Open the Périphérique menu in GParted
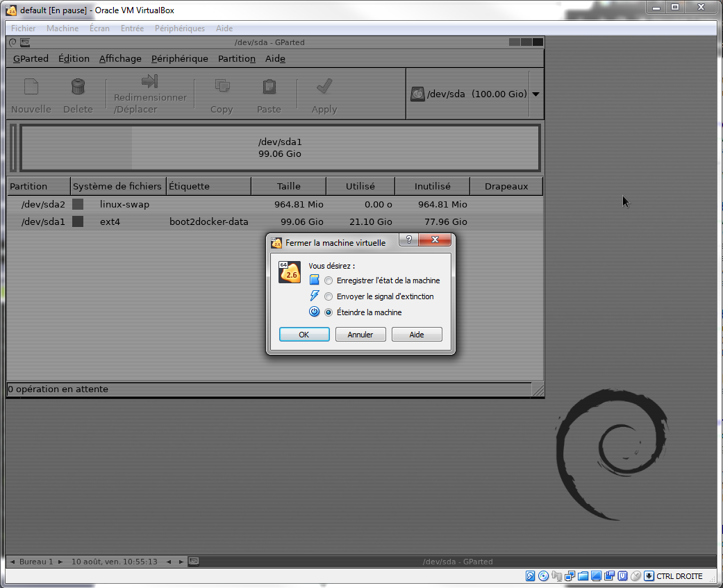Image resolution: width=723 pixels, height=588 pixels. point(180,58)
